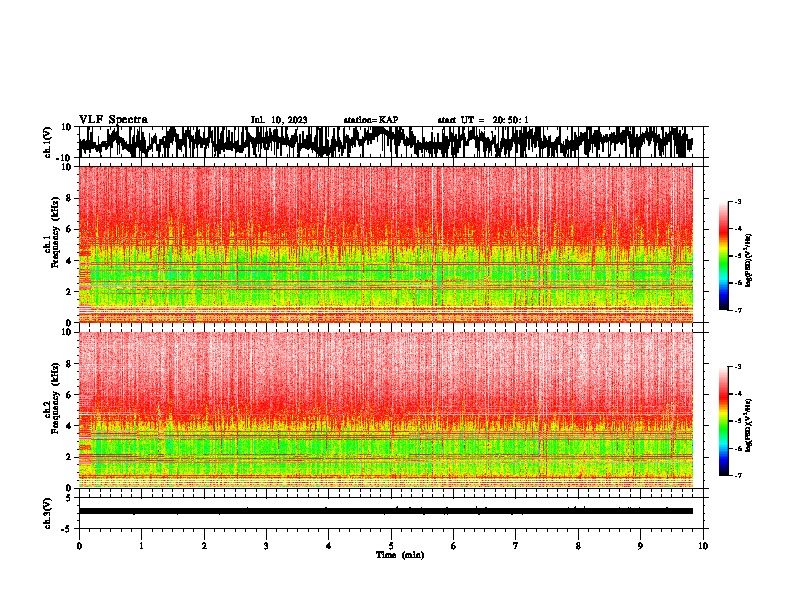This screenshot has height=612, width=792.
Task: Click tick label '8' on time axis
Action: pos(578,546)
